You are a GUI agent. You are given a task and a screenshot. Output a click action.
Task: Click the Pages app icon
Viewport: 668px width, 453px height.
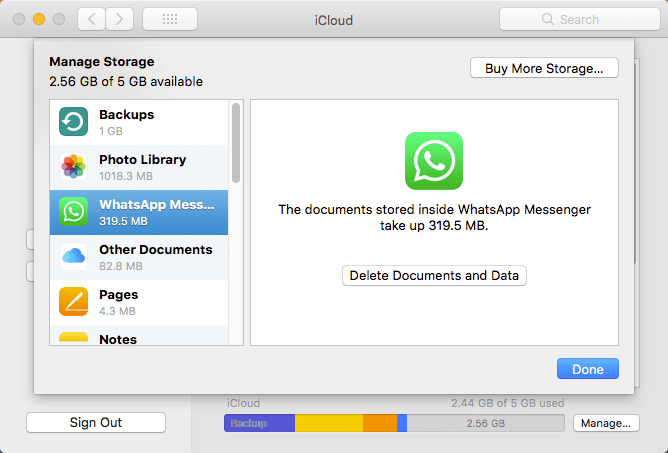73,302
